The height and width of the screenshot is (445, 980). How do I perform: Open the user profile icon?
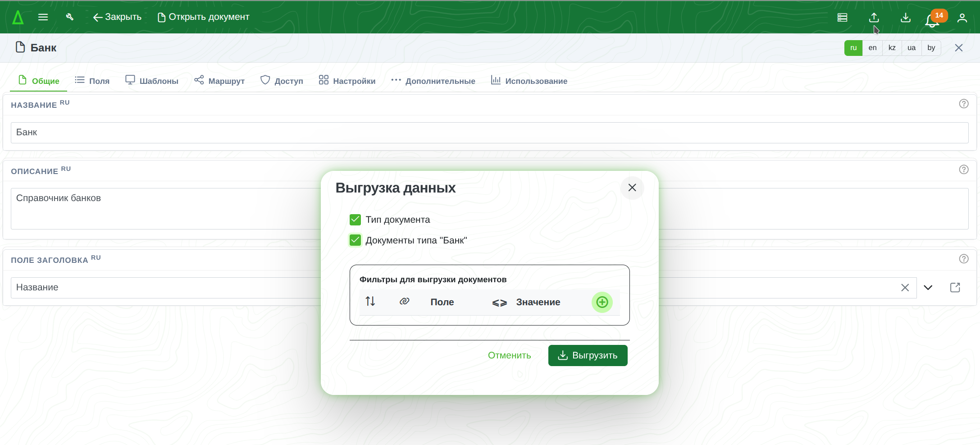coord(962,18)
